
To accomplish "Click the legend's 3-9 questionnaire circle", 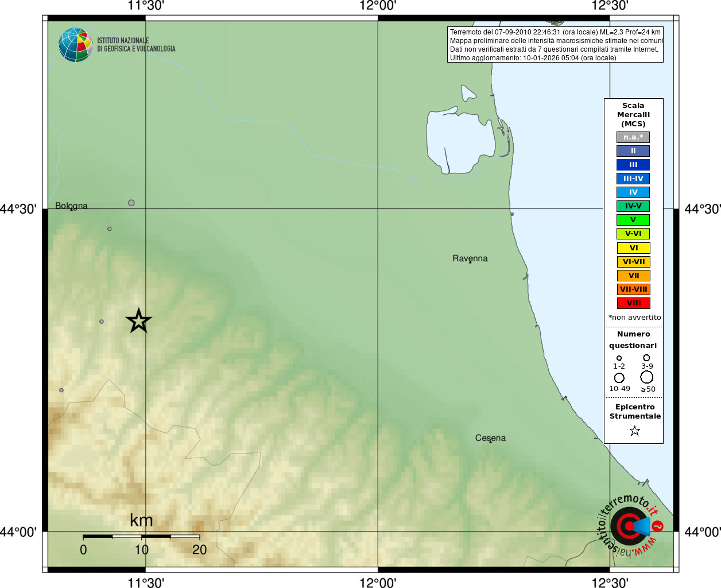I will pos(646,358).
